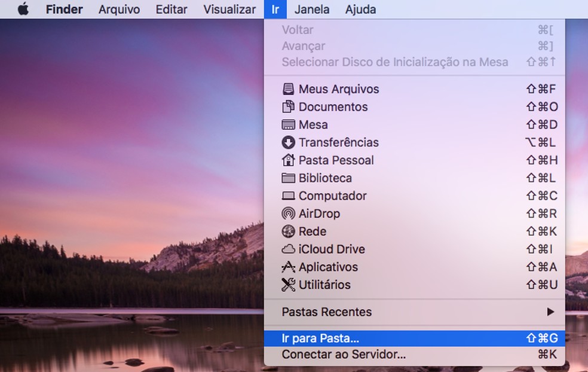Close the open Ir menu
The image size is (588, 372).
pyautogui.click(x=275, y=9)
